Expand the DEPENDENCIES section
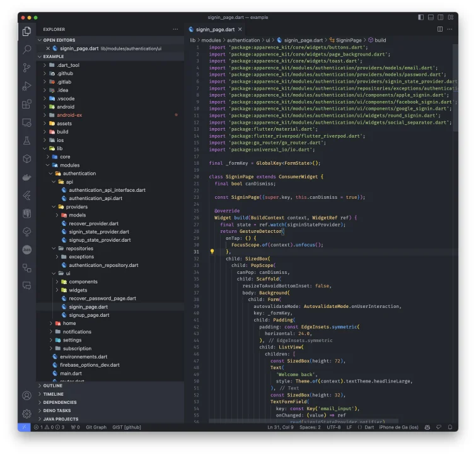 [x=110, y=402]
